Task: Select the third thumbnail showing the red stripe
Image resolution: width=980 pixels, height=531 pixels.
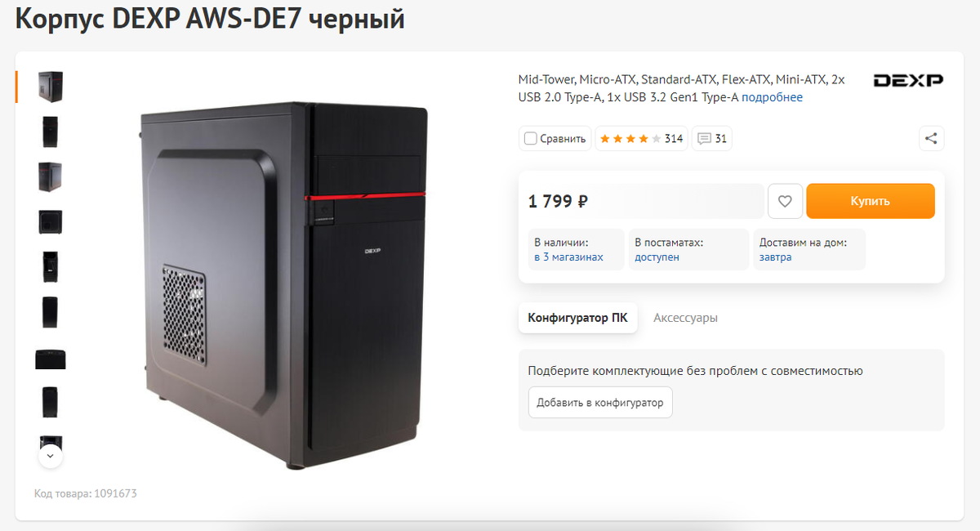Action: [x=51, y=176]
